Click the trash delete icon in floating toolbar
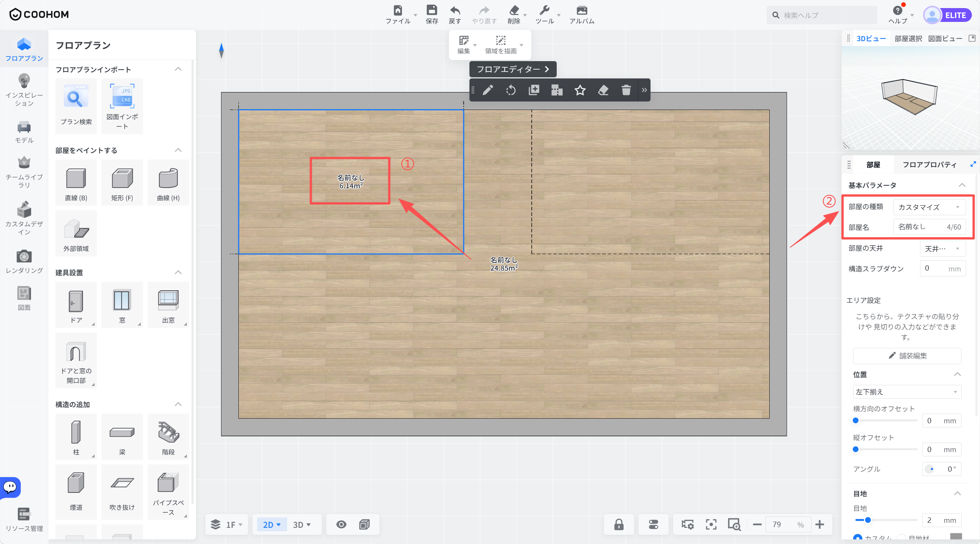The image size is (980, 544). pyautogui.click(x=626, y=90)
